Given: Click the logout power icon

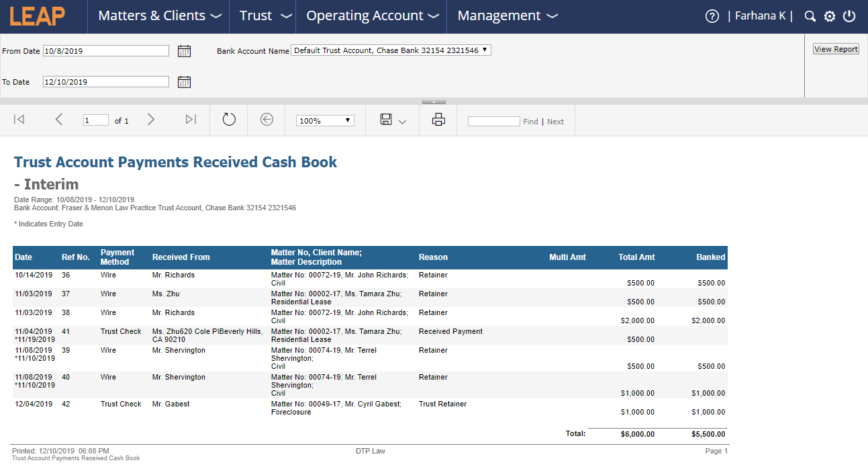Looking at the screenshot, I should click(849, 15).
